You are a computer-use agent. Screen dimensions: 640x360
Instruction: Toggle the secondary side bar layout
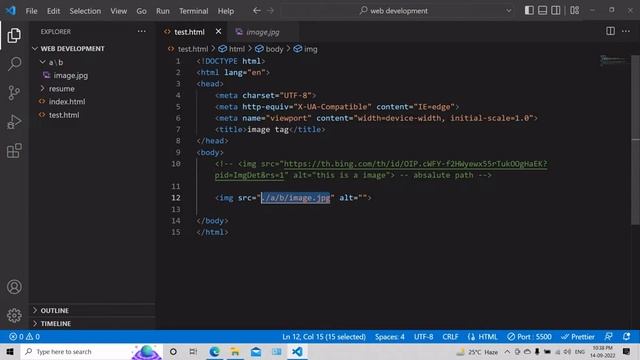click(x=556, y=11)
